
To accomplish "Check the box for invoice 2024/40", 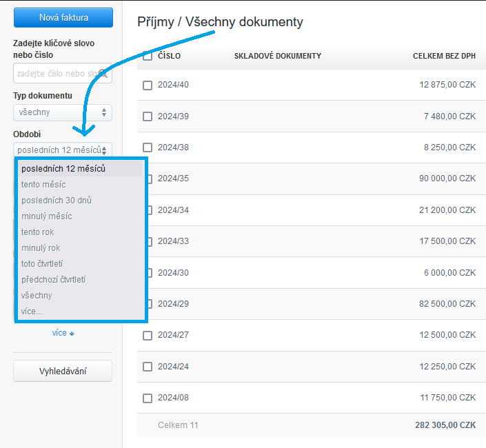I will 148,85.
